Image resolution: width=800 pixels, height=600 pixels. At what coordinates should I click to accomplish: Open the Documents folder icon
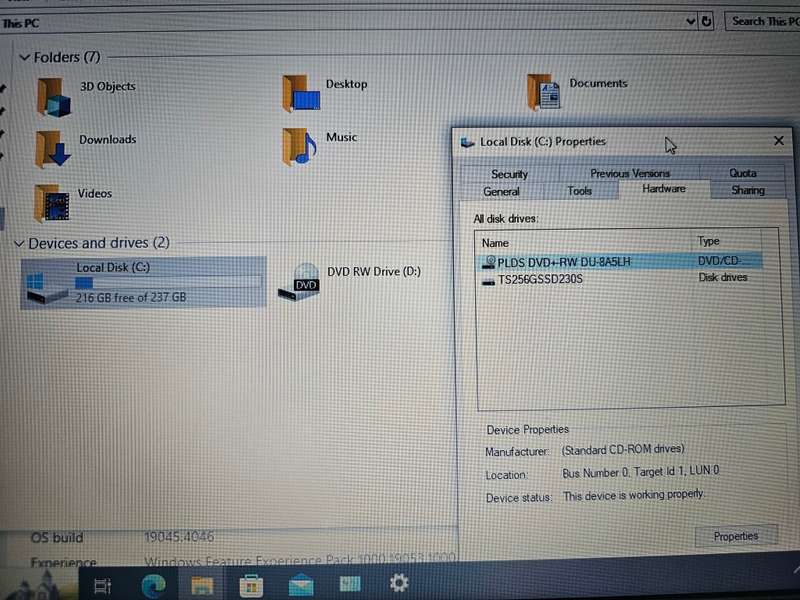(544, 92)
